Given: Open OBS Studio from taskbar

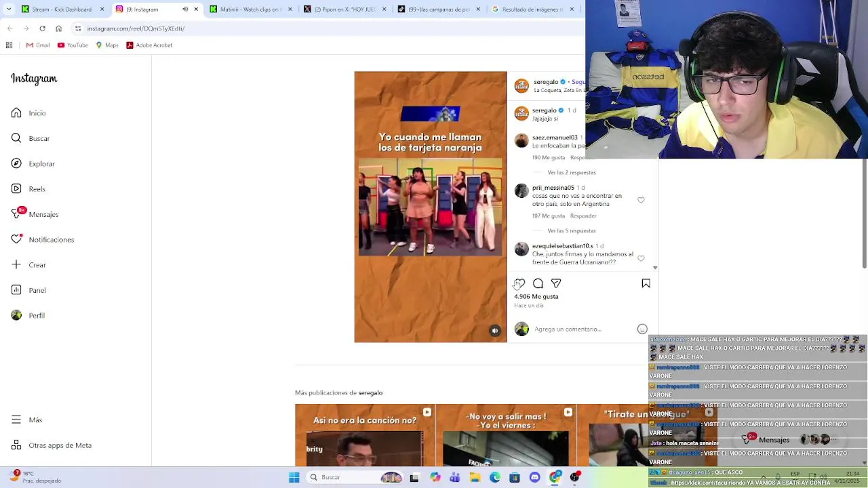Looking at the screenshot, I should coord(575,477).
